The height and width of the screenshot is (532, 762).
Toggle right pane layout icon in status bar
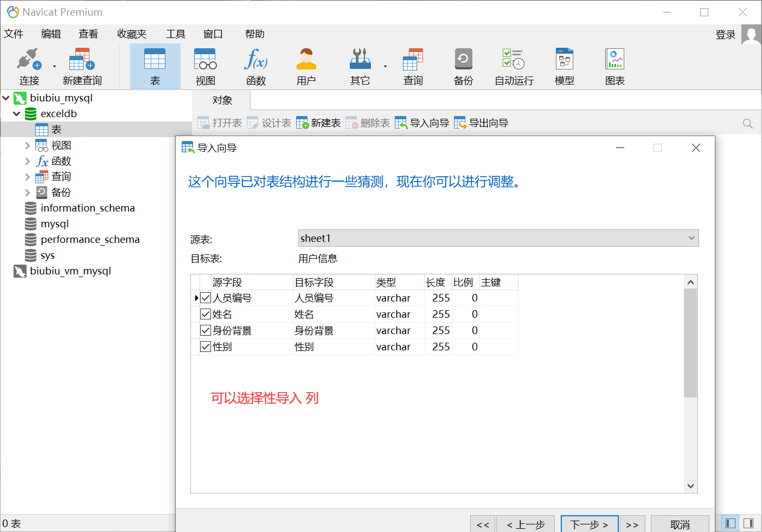point(748,523)
